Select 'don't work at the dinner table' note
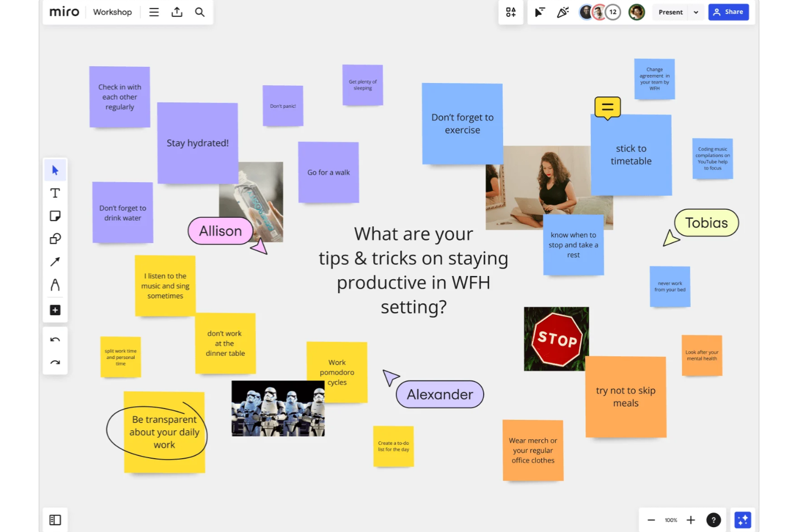Image resolution: width=798 pixels, height=532 pixels. 225,343
